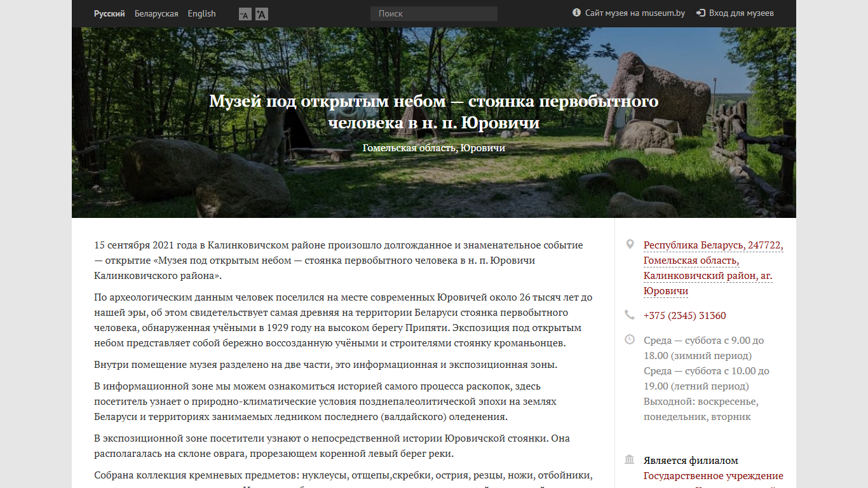Click the phone handset icon
Viewport: 868px width, 488px height.
tap(630, 315)
